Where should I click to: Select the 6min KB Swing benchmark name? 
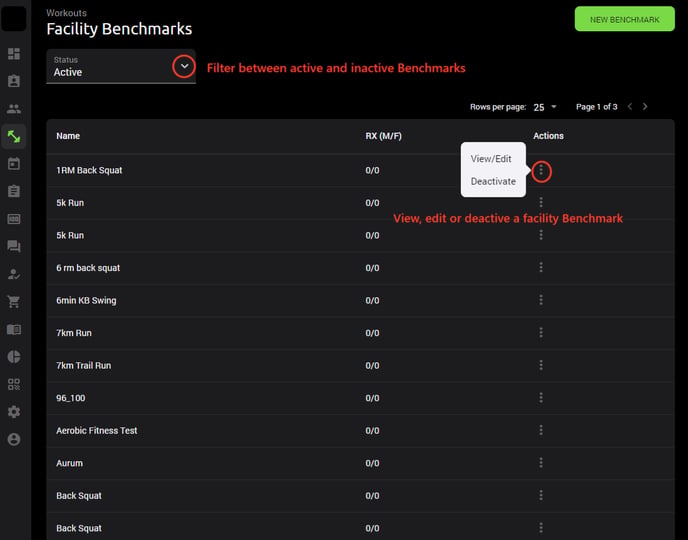(x=86, y=300)
